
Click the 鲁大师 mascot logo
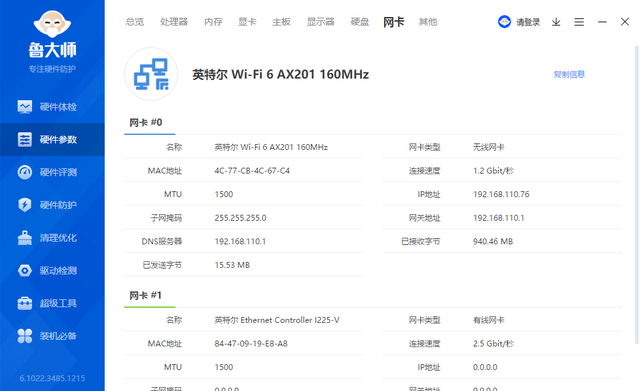click(x=52, y=24)
